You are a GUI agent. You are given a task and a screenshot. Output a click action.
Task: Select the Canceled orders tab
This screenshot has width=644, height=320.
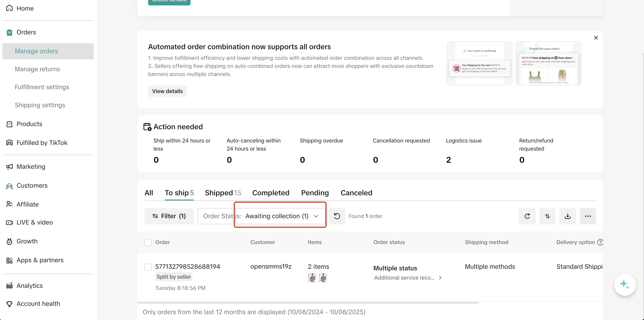click(x=356, y=193)
